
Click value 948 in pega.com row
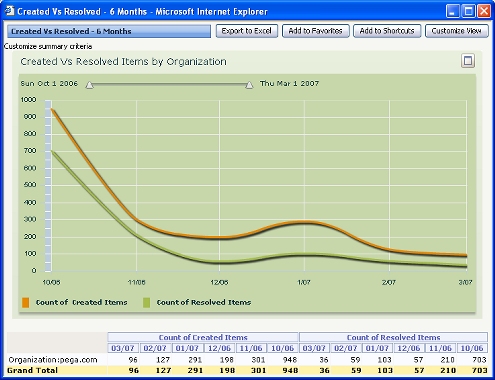[x=290, y=360]
